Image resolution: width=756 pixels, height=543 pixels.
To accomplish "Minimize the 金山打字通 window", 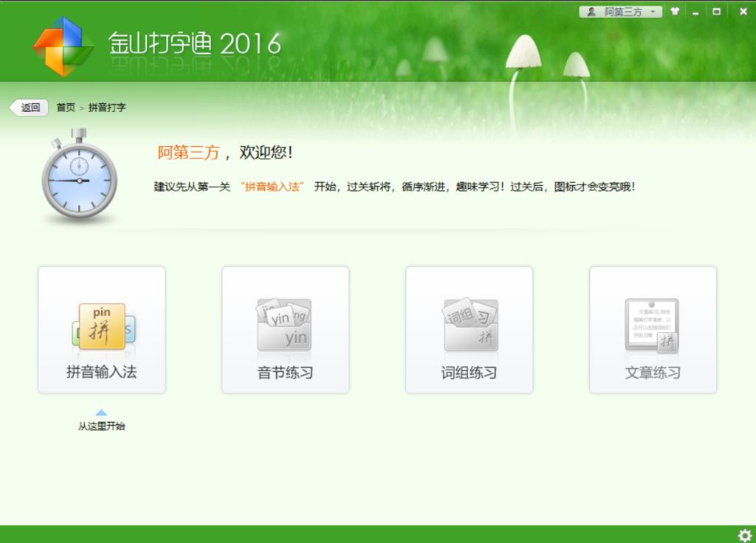I will pos(695,12).
